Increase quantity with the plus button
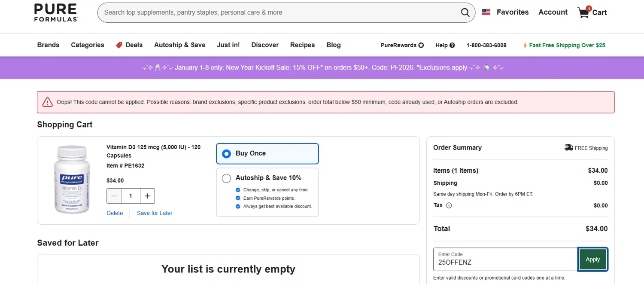 pyautogui.click(x=147, y=196)
